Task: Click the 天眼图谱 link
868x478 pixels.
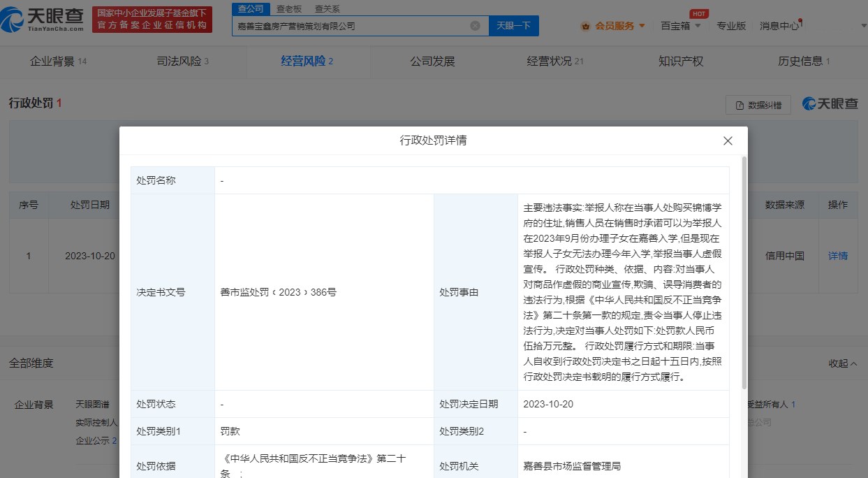Action: (92, 404)
